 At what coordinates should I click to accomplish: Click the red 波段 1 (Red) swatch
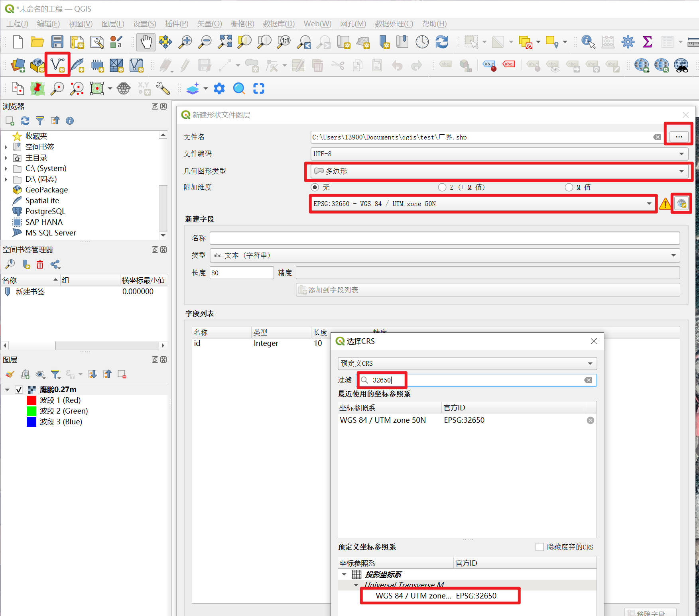pos(32,400)
